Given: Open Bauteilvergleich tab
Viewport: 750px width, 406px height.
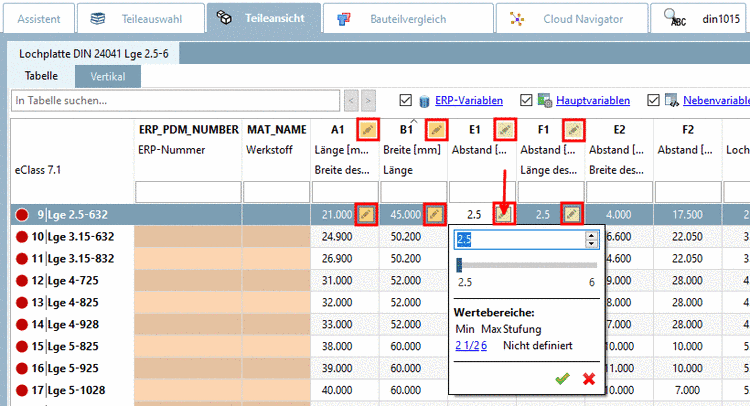Looking at the screenshot, I should [408, 19].
